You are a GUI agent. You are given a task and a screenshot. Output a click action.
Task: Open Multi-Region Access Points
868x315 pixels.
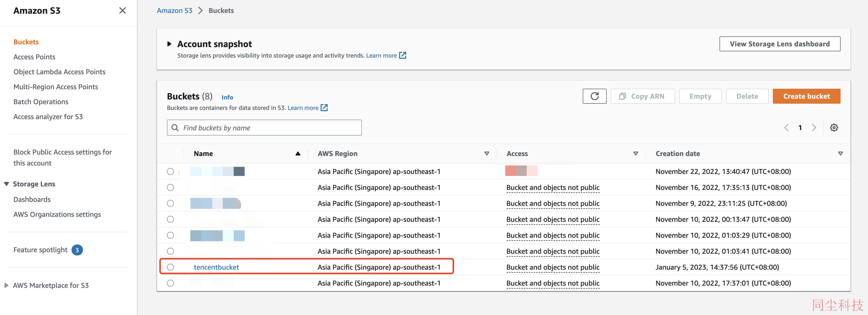(x=56, y=87)
